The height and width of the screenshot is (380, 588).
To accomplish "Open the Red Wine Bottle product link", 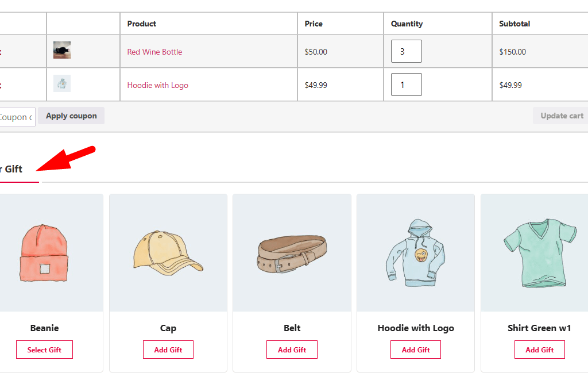I will click(x=154, y=52).
